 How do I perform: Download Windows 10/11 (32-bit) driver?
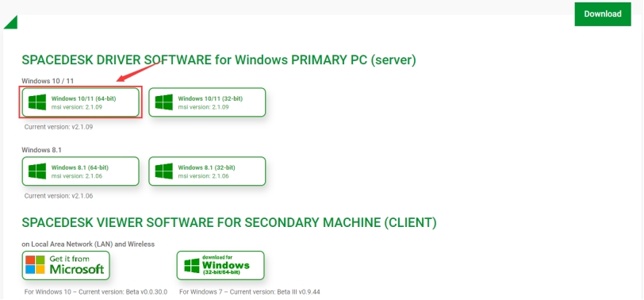(x=207, y=102)
